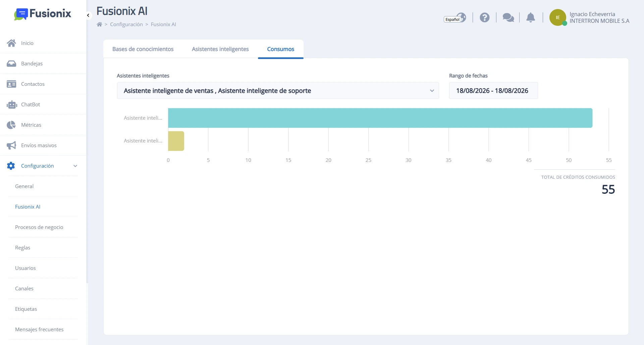Click the Configuración gear icon

coord(11,166)
